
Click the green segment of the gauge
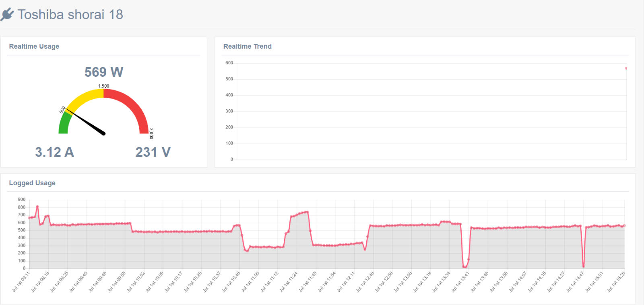[x=64, y=123]
